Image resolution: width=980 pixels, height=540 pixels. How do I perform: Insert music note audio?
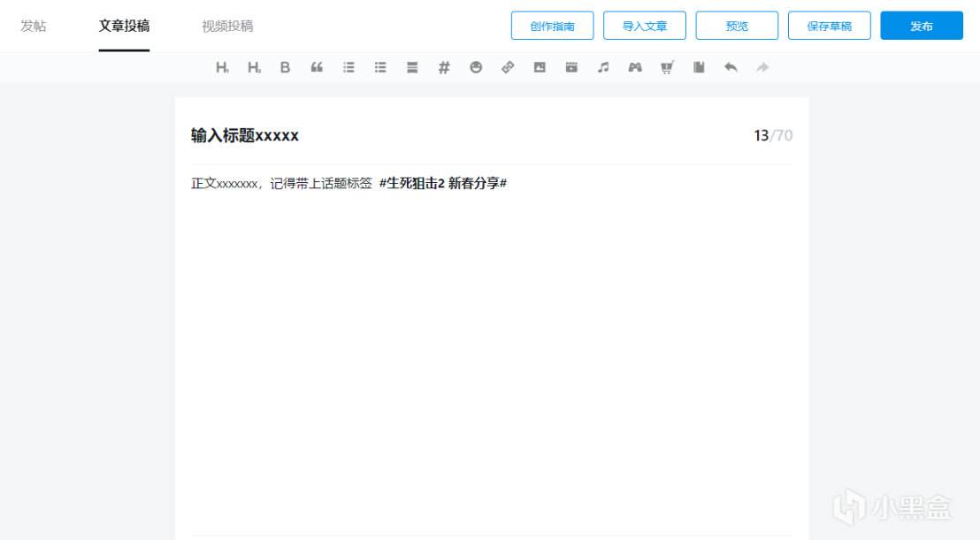point(603,67)
